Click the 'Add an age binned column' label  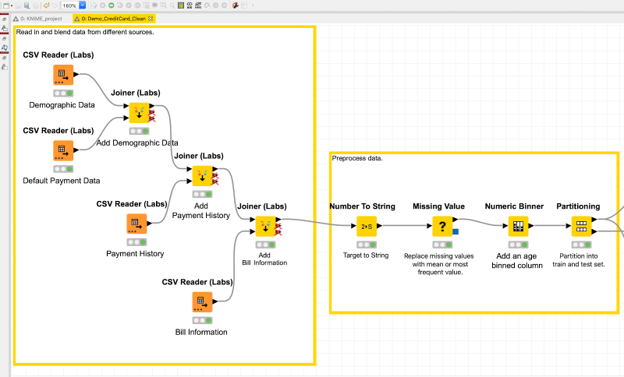pyautogui.click(x=517, y=261)
